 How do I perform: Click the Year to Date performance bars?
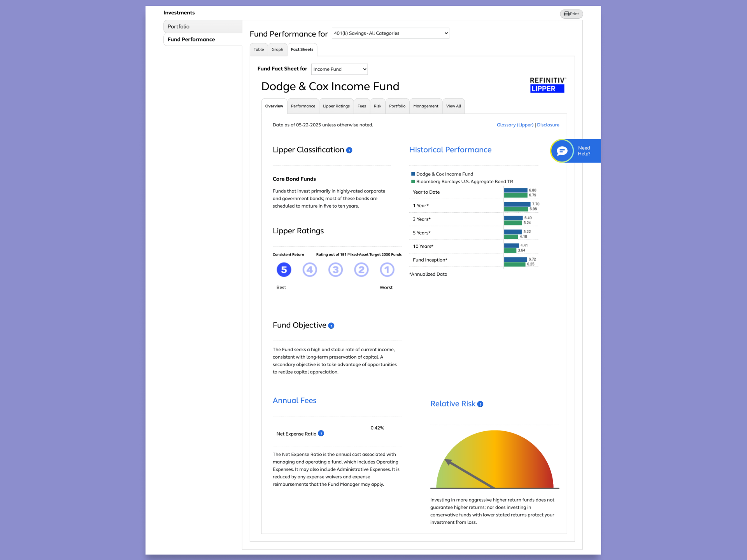516,193
